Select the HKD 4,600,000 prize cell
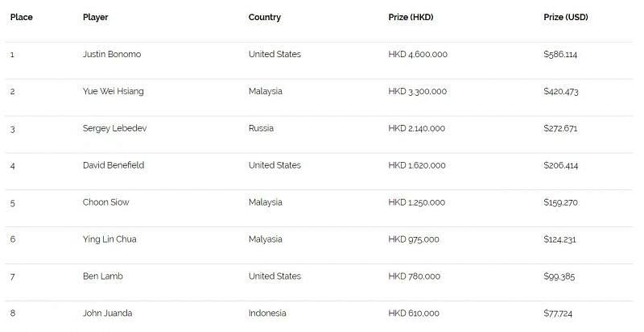This screenshot has width=644, height=332. [418, 54]
